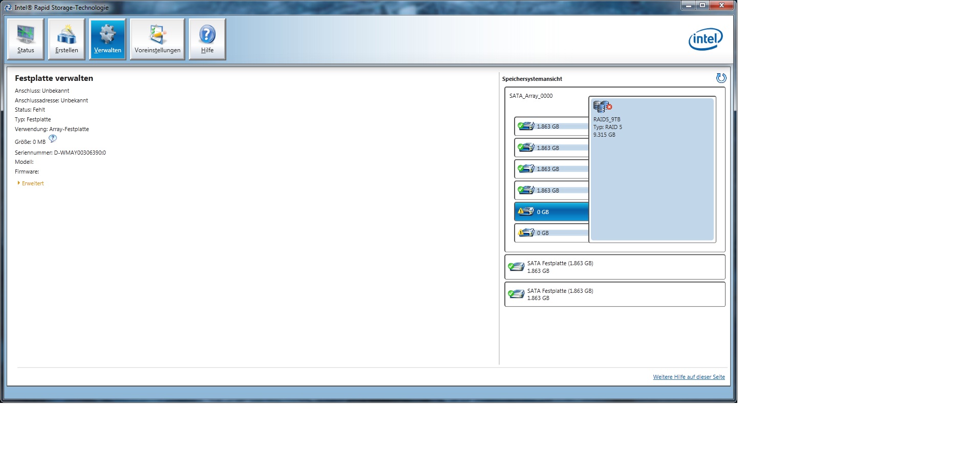Click Typ: RAID 5 label
The image size is (980, 470).
click(608, 127)
